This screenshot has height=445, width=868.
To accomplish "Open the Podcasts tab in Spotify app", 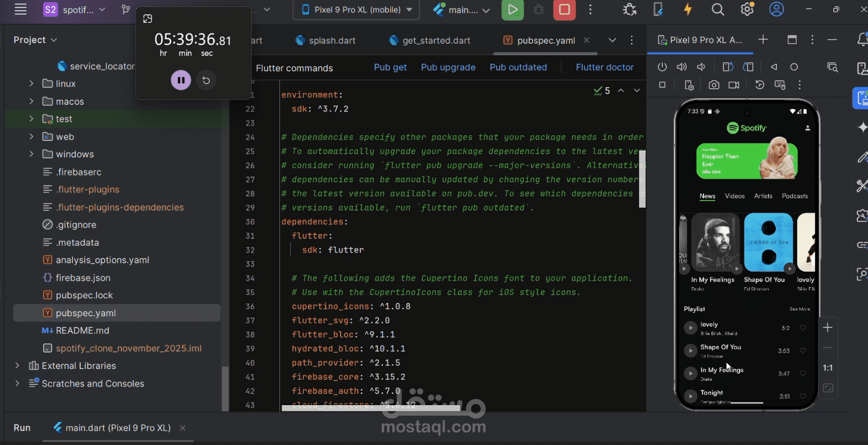I will [x=795, y=196].
